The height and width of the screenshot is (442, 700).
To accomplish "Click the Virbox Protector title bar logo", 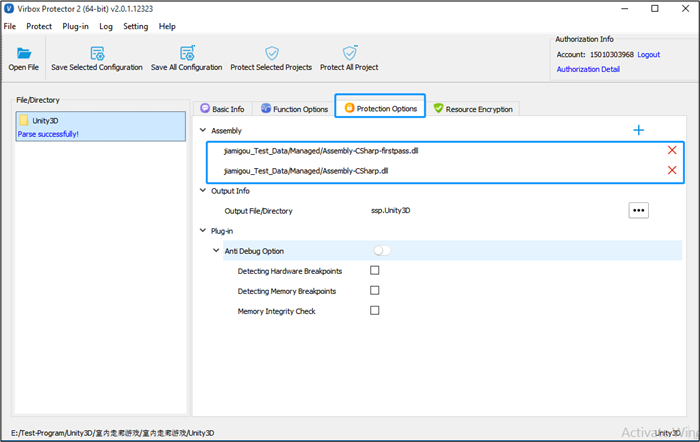I will pos(8,8).
